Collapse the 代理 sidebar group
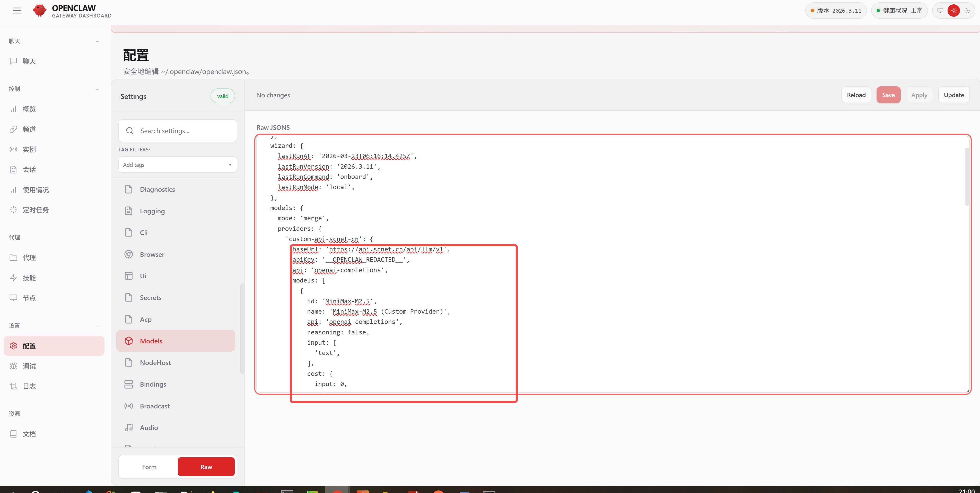The width and height of the screenshot is (980, 493). click(97, 238)
